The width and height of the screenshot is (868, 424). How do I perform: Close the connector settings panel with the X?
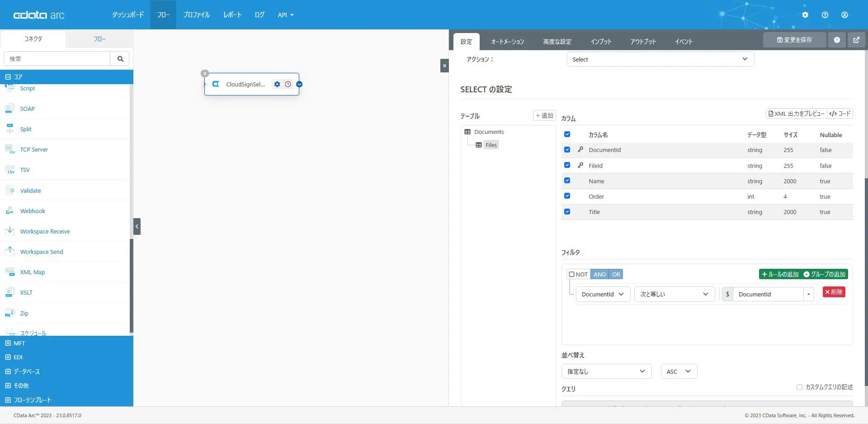click(444, 66)
